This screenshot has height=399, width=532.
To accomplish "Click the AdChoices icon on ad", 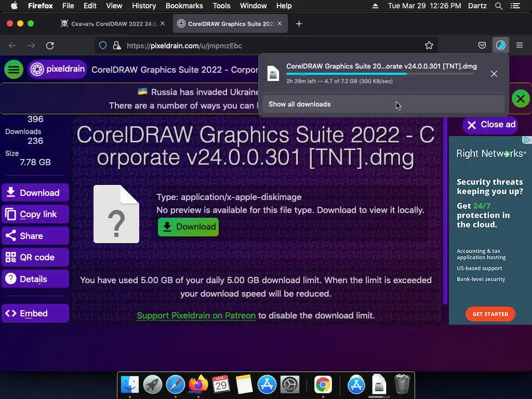I will click(527, 140).
